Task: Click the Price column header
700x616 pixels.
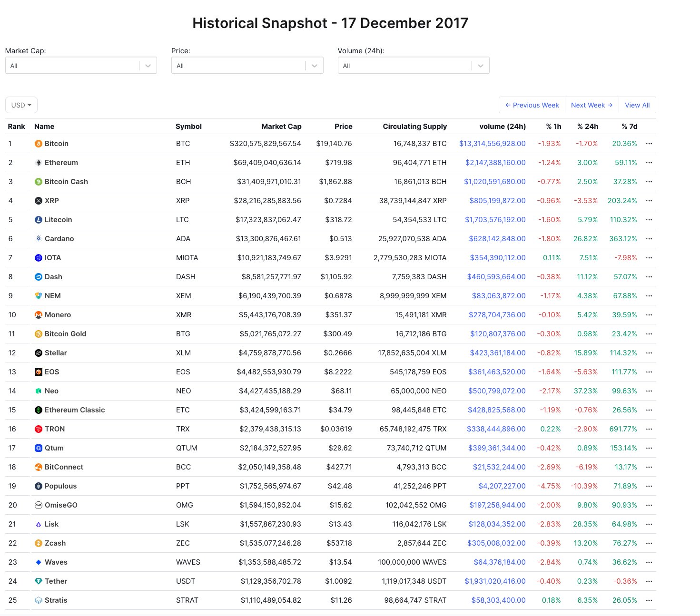Action: (x=344, y=127)
